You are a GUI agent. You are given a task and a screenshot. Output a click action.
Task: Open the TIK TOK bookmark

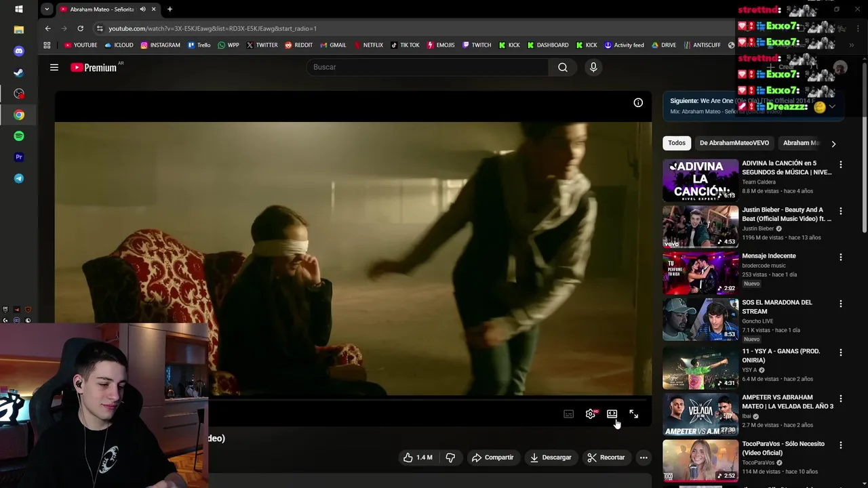[x=405, y=45]
